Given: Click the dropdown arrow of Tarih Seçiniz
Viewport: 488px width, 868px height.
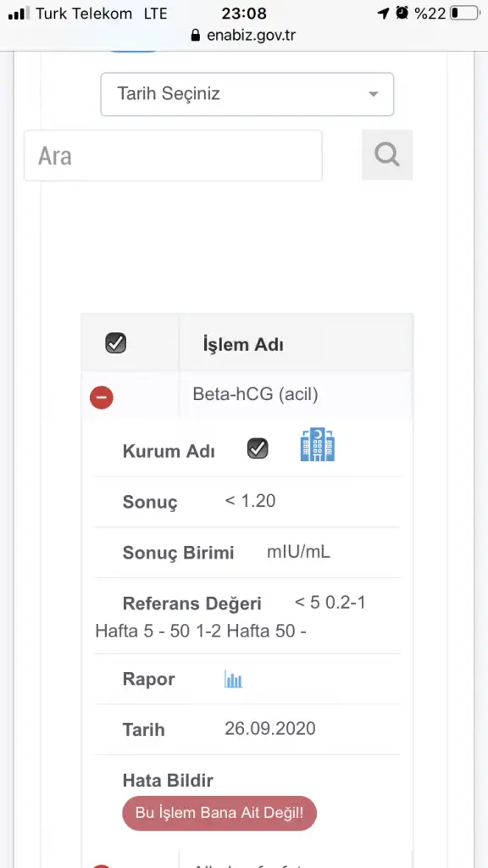Looking at the screenshot, I should click(x=374, y=94).
